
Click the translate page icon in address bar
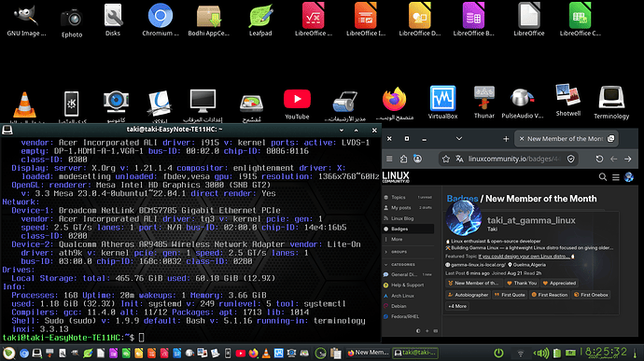pyautogui.click(x=459, y=159)
